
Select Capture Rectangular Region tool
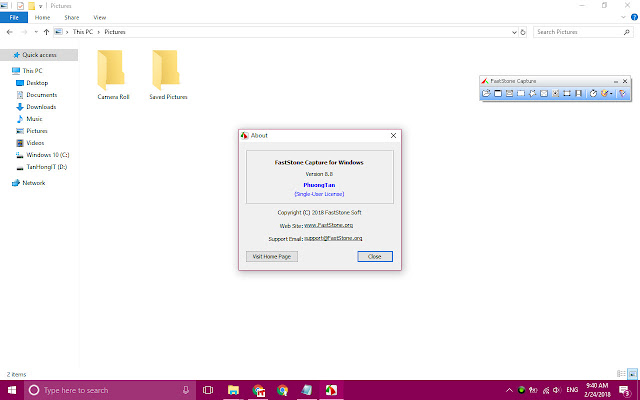coord(521,93)
